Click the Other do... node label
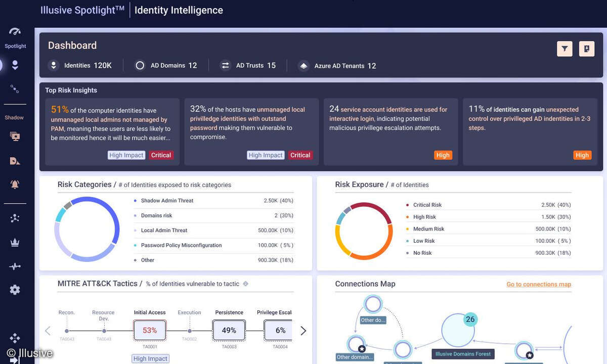The width and height of the screenshot is (607, 364). click(373, 320)
